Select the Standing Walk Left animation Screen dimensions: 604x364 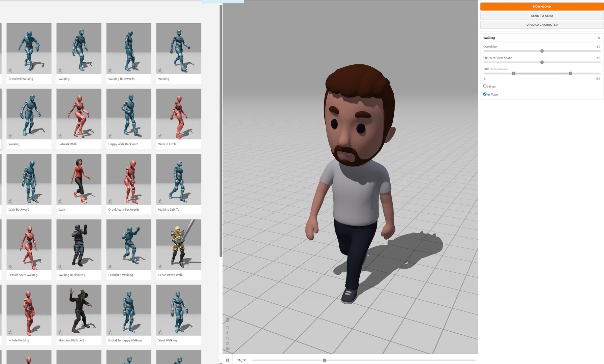point(79,315)
